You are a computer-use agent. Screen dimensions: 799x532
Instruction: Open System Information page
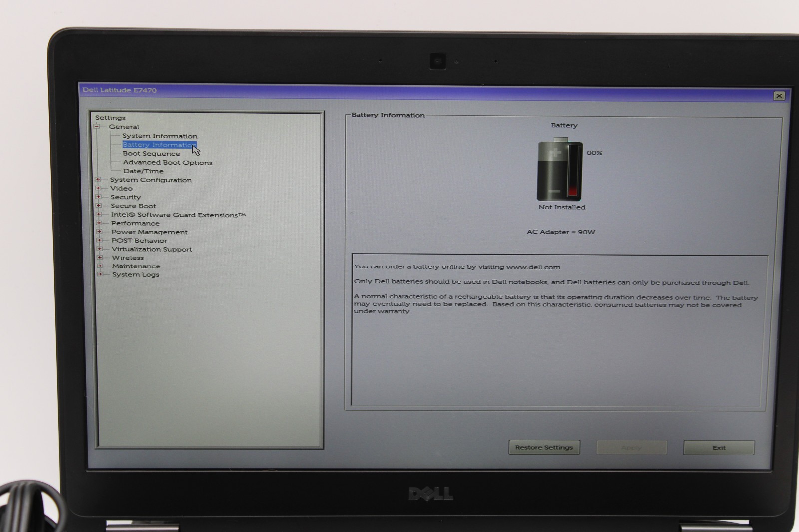(x=160, y=136)
